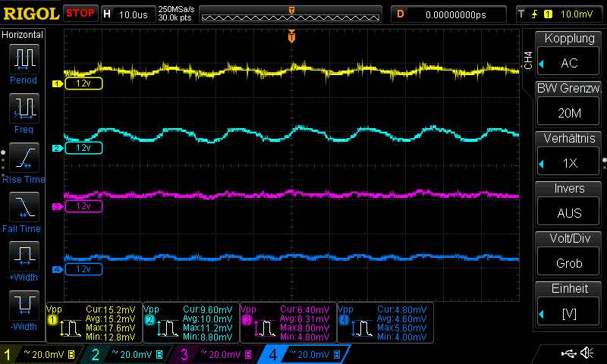Select channel 2 tab at bottom

coord(128,354)
